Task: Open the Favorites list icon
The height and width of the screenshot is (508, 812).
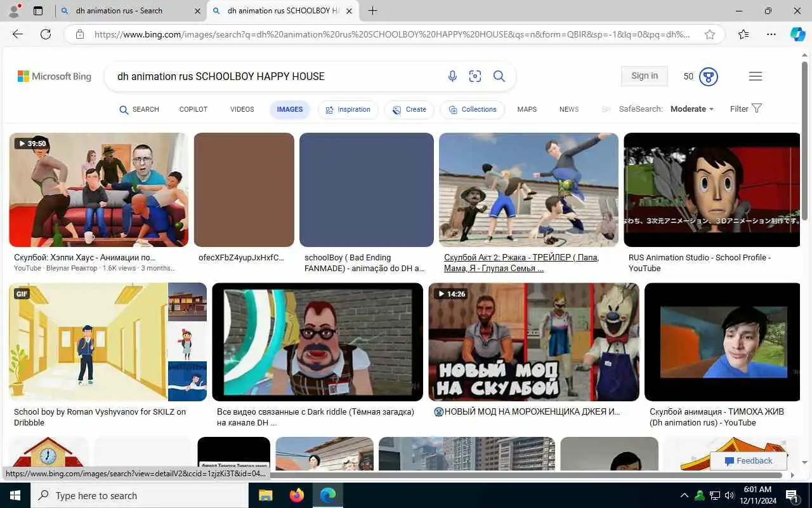Action: tap(743, 34)
